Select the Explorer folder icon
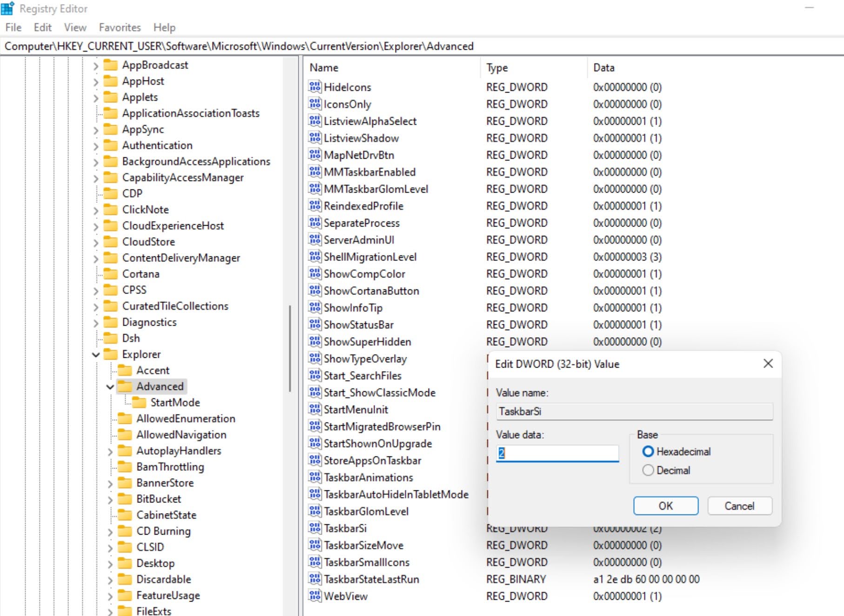Viewport: 844px width, 616px height. (x=111, y=354)
